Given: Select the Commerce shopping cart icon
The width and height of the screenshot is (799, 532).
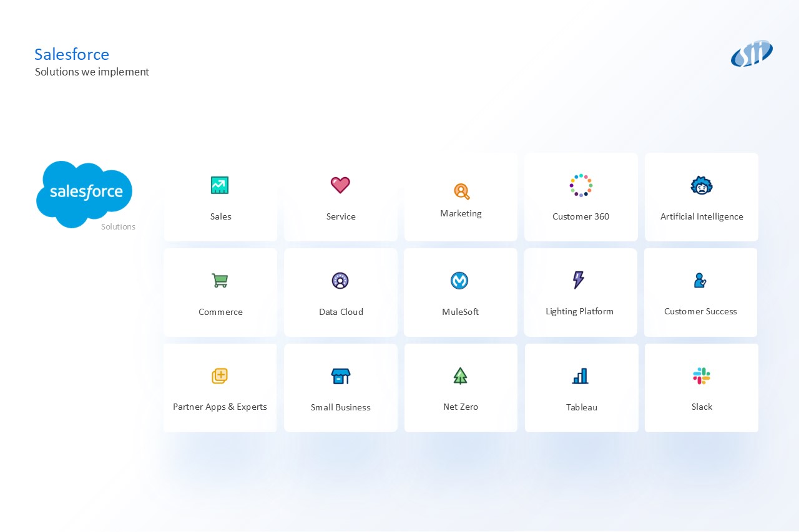Looking at the screenshot, I should coord(220,281).
